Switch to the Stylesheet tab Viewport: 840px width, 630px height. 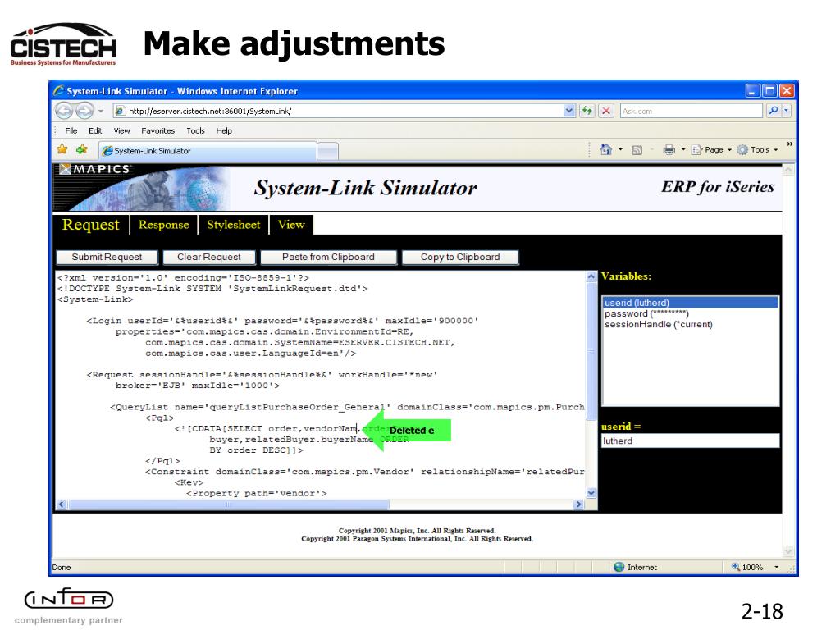click(x=234, y=225)
